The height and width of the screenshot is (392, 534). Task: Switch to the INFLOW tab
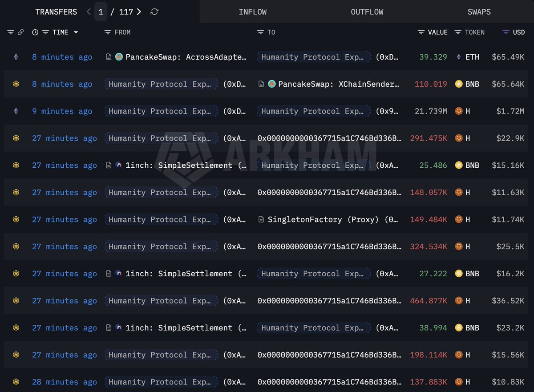coord(254,12)
